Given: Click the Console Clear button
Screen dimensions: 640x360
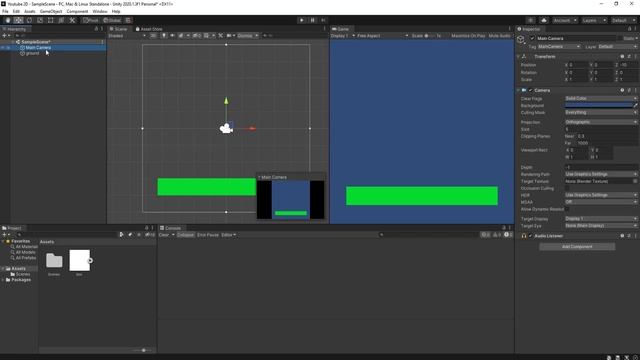Looking at the screenshot, I should click(x=164, y=235).
